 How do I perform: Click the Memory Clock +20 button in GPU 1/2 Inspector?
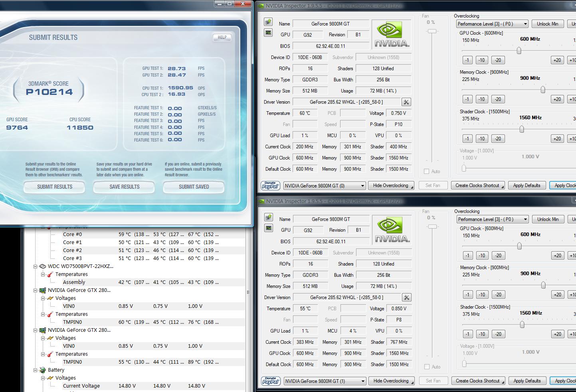point(557,99)
